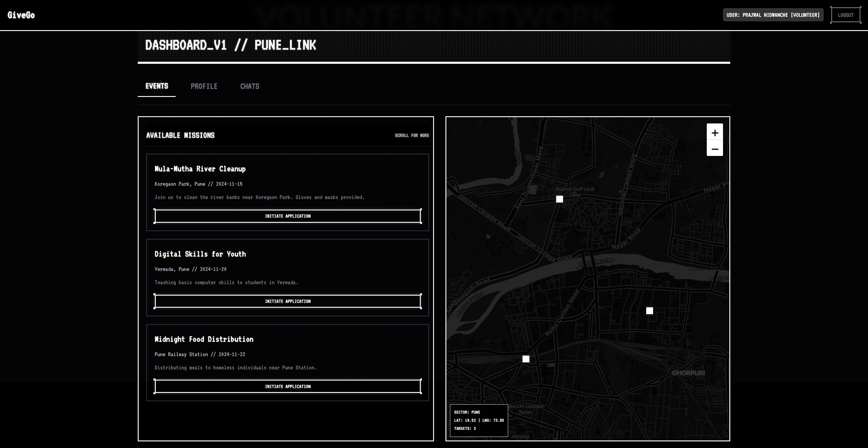Click map marker north of Ghorpuri
This screenshot has height=448, width=868.
[x=649, y=311]
